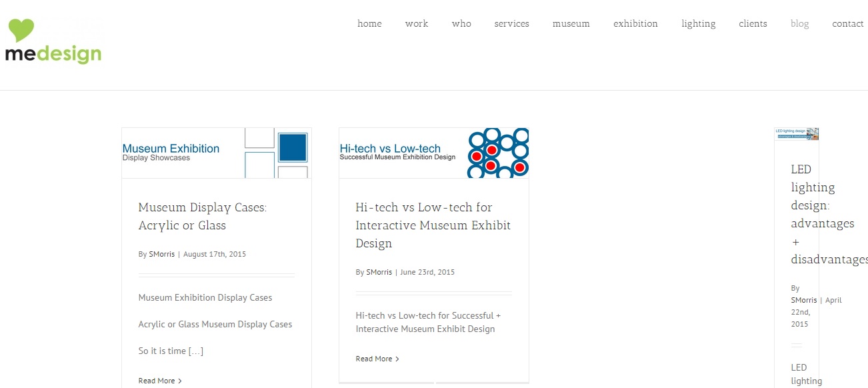Click Read More under Hi-tech vs Low-tech post
The width and height of the screenshot is (868, 388).
tap(377, 359)
